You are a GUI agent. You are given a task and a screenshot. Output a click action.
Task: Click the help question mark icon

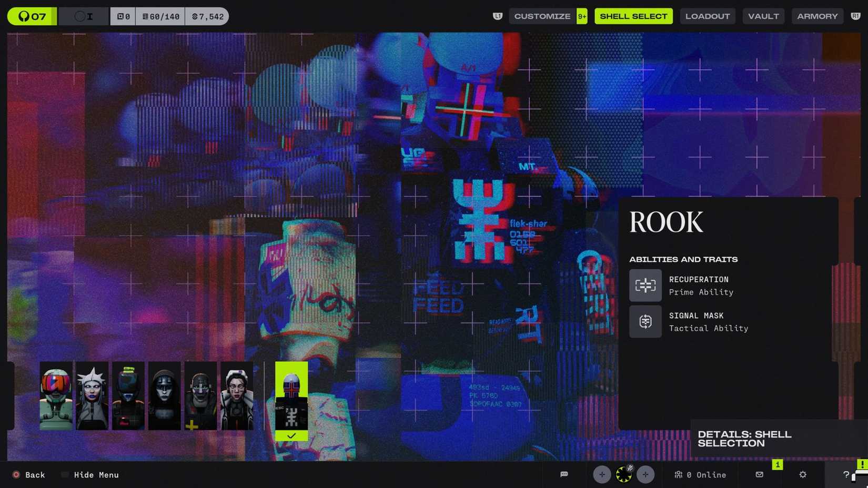845,475
